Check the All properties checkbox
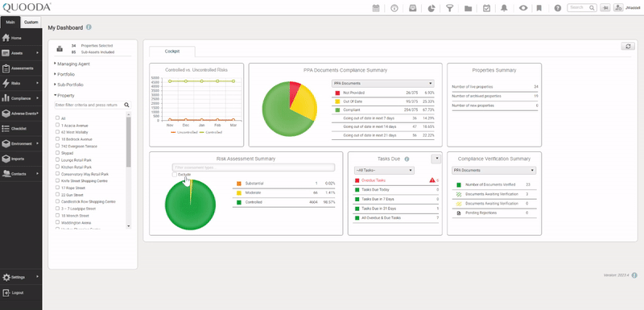Image resolution: width=644 pixels, height=310 pixels. click(57, 118)
